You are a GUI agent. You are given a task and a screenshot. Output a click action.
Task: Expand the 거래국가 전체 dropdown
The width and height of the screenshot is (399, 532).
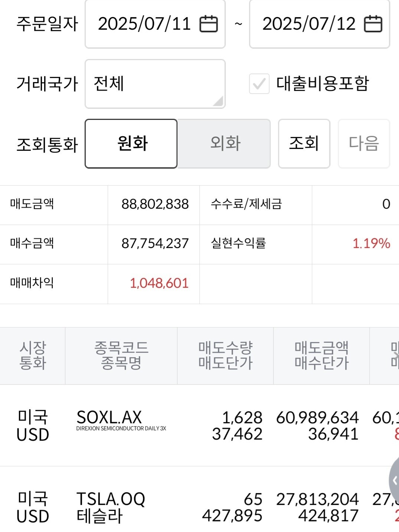155,84
